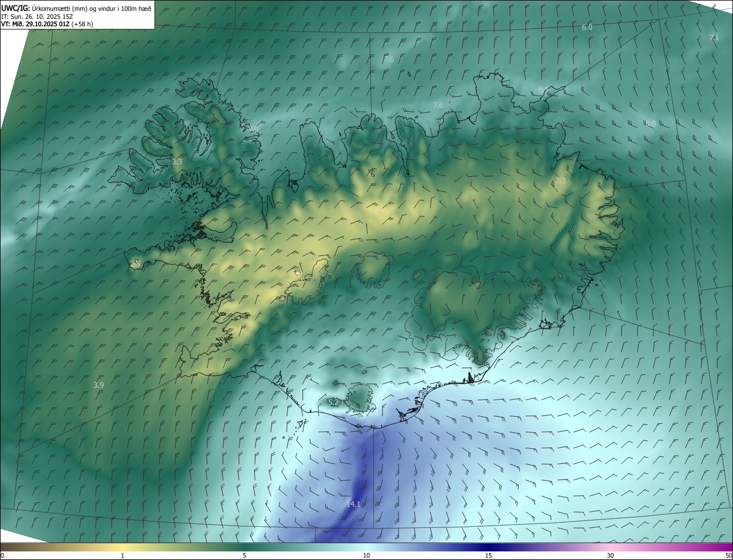Click the initial time line "IT: Sun. 26. 10. 2025 15Z"
The image size is (733, 560).
click(x=37, y=17)
